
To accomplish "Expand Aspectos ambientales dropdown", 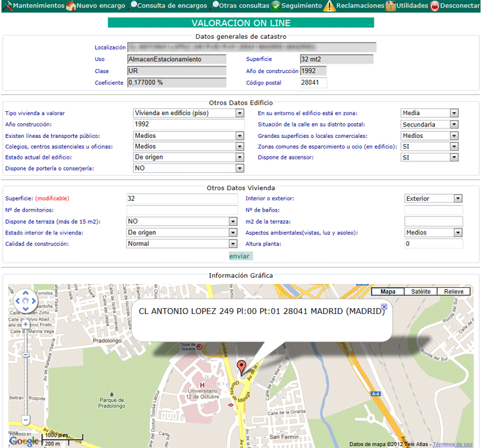I will click(458, 233).
